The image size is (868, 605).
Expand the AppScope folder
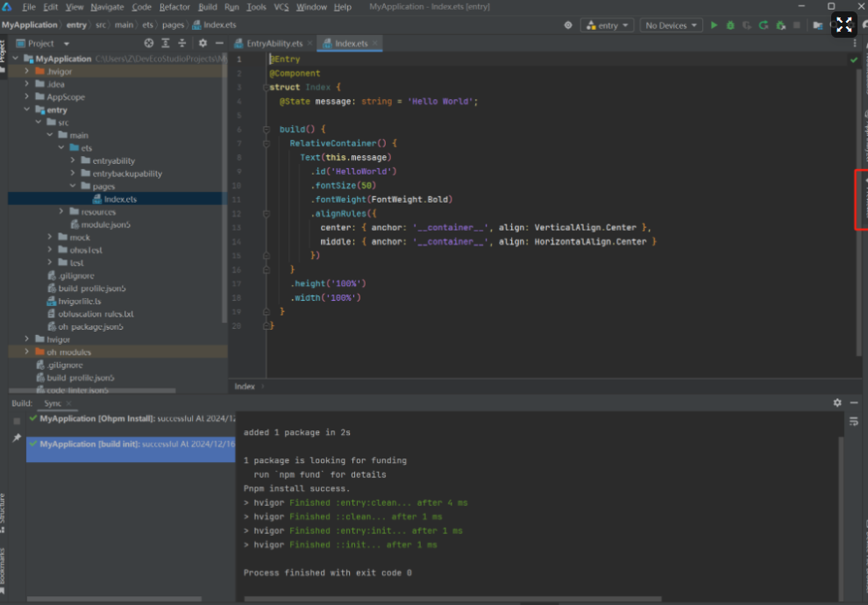[x=26, y=96]
